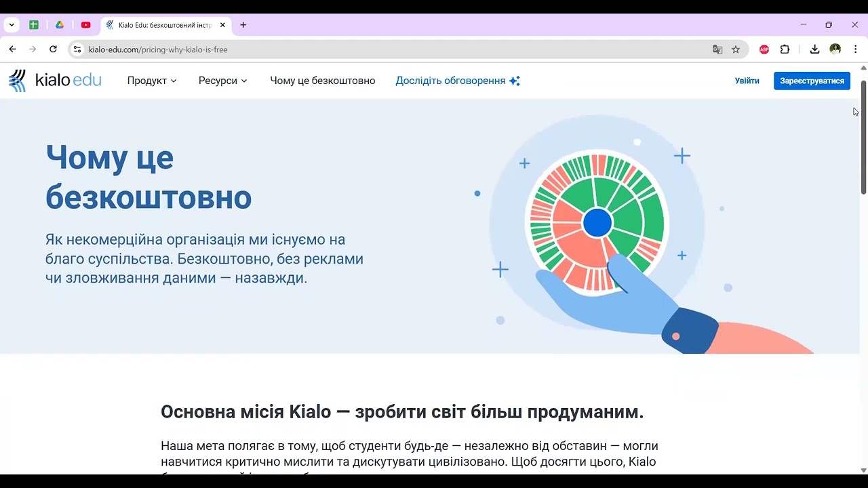
Task: Go back to previous page
Action: click(x=12, y=49)
